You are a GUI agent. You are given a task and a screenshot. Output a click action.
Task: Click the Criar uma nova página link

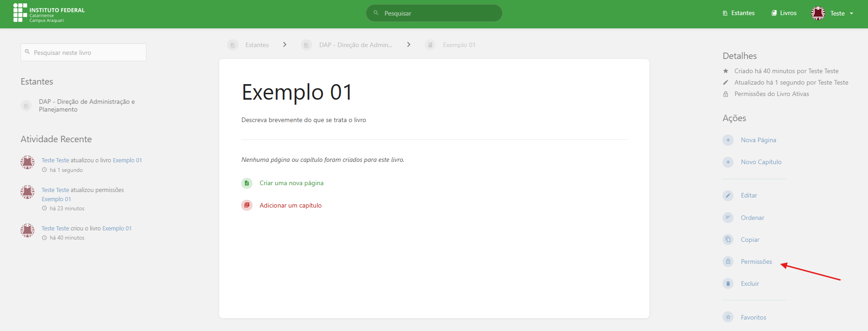tap(291, 183)
